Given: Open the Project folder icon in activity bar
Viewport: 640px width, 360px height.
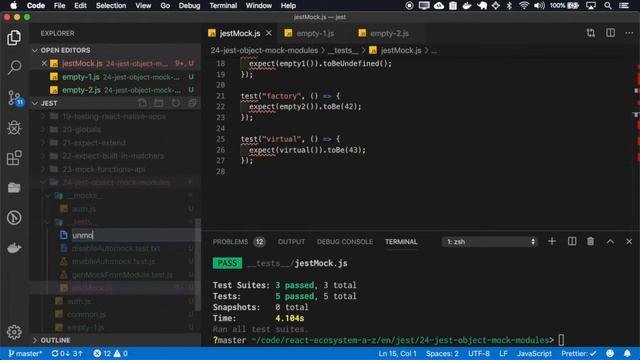Looking at the screenshot, I should pos(14,187).
